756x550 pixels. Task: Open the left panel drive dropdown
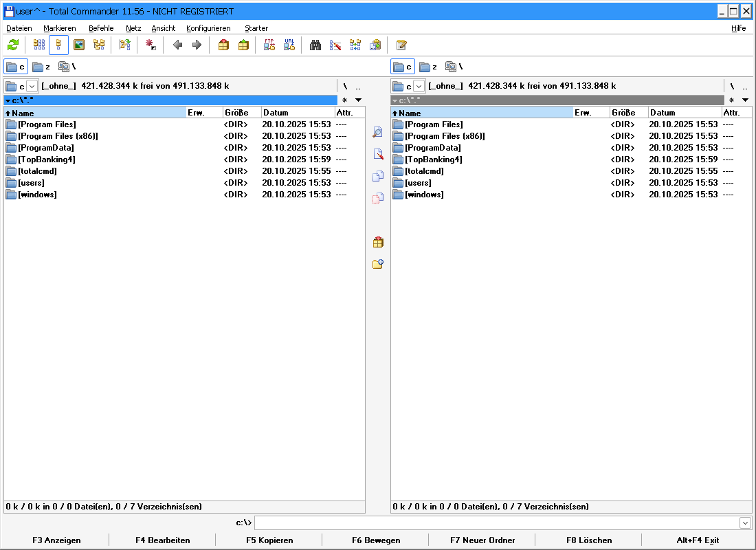(32, 86)
